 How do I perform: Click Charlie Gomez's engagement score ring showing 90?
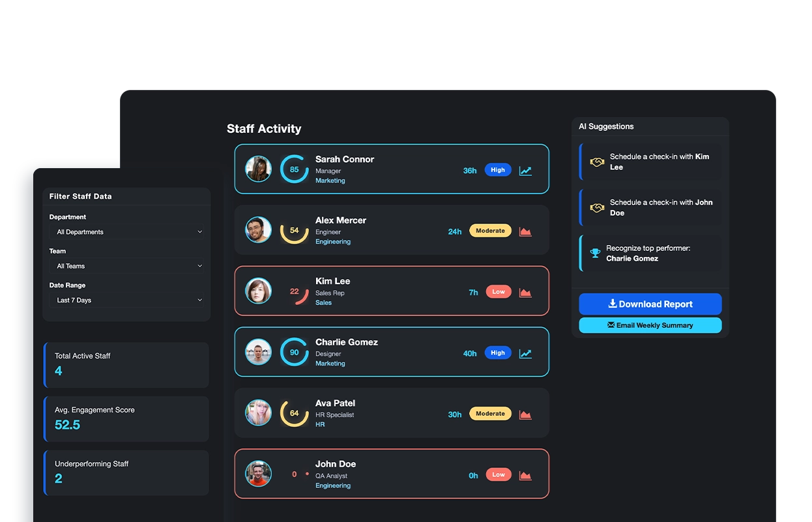295,352
